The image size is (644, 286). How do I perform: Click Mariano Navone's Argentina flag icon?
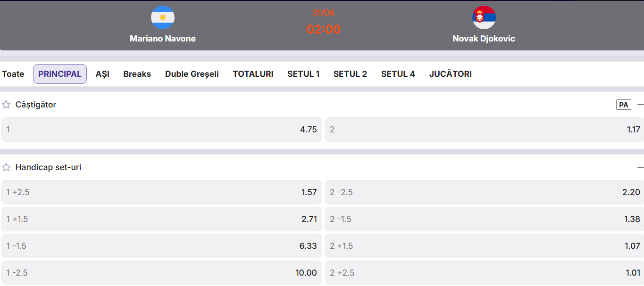pyautogui.click(x=163, y=17)
